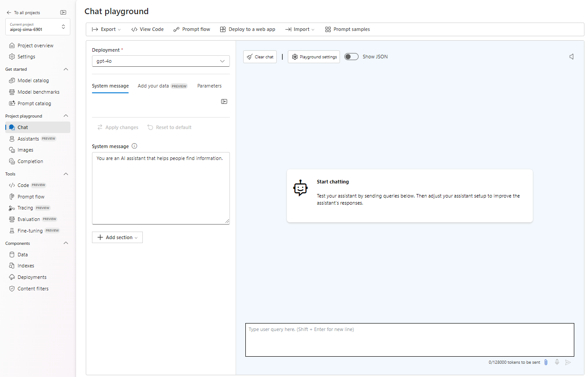Open the Model catalog
The height and width of the screenshot is (377, 588).
pyautogui.click(x=33, y=80)
